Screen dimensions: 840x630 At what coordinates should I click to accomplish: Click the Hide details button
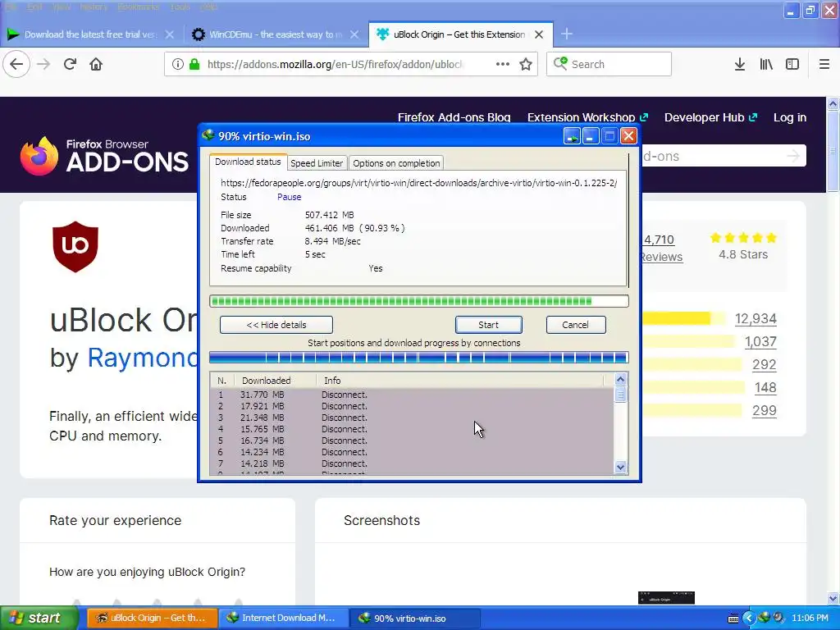point(276,325)
